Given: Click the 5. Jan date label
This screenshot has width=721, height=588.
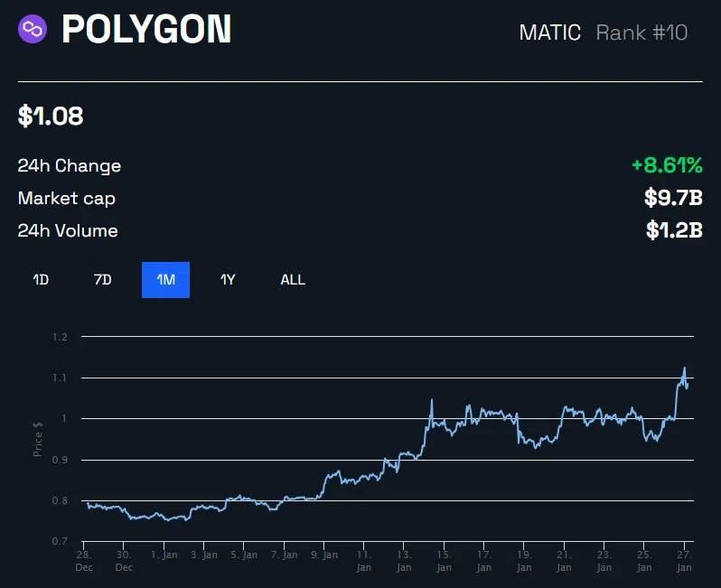Looking at the screenshot, I should (244, 555).
